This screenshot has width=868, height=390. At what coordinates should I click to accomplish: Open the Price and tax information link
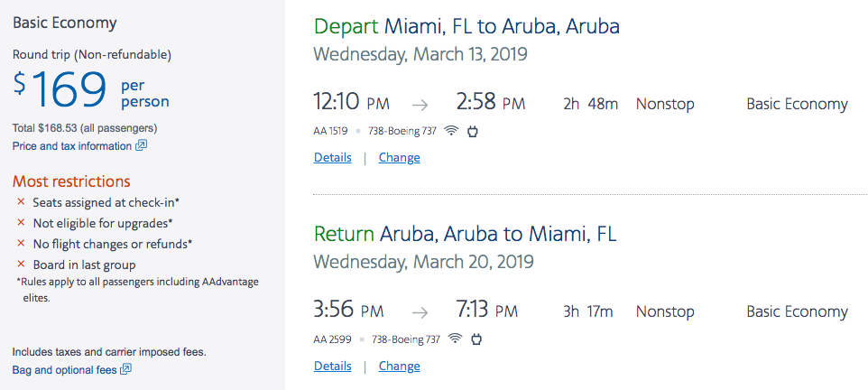[x=72, y=145]
